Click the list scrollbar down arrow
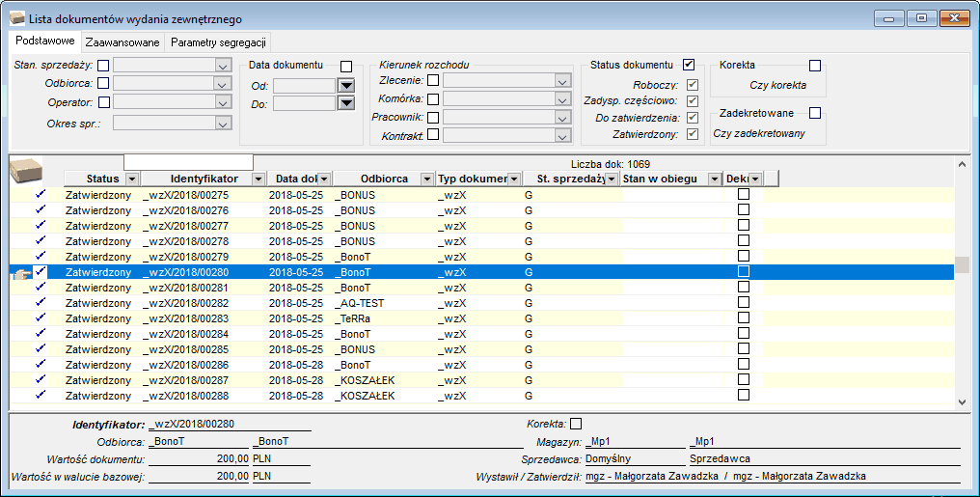The image size is (980, 497). point(962,402)
